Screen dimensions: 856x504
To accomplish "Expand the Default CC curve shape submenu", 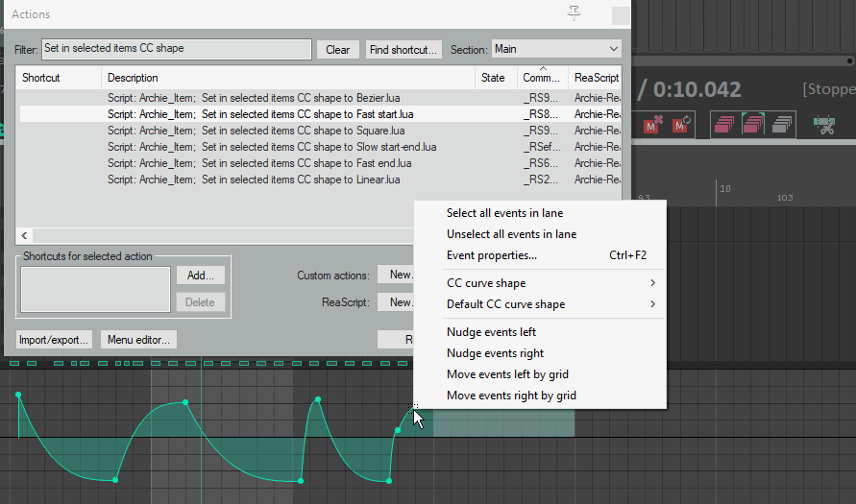I will (x=551, y=304).
